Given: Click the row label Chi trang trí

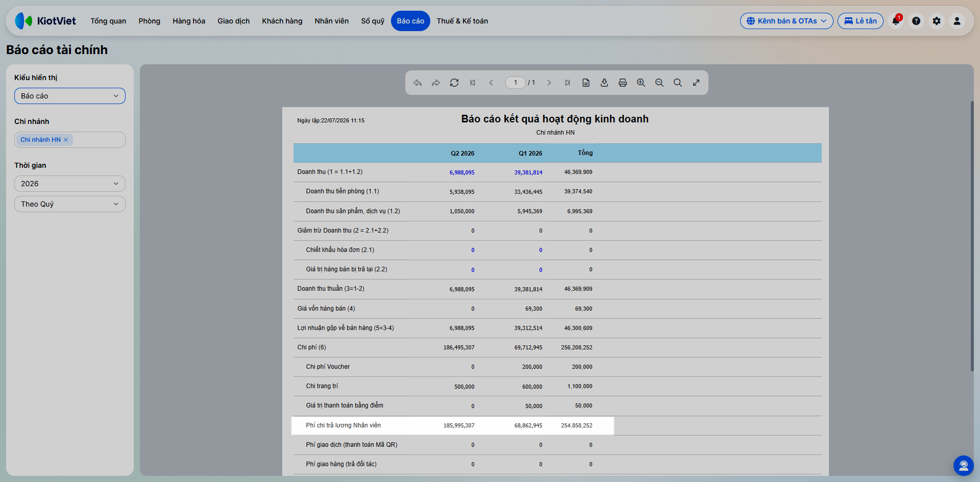Looking at the screenshot, I should pos(322,386).
